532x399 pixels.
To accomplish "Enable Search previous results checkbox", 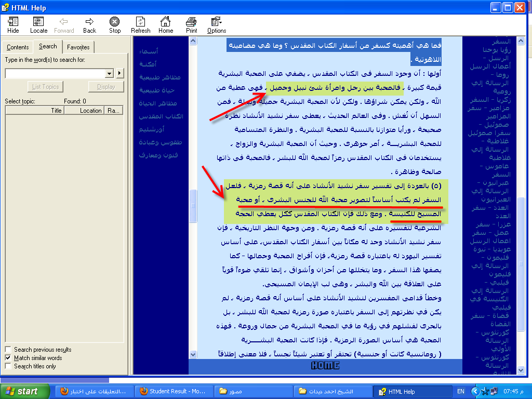I will point(8,350).
